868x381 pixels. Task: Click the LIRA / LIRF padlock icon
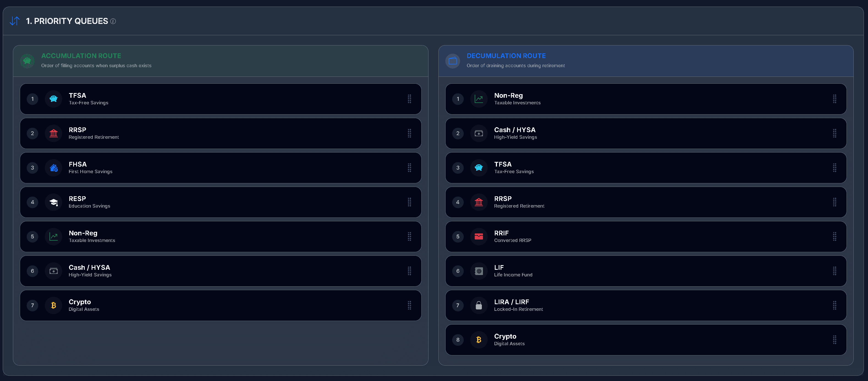tap(479, 305)
